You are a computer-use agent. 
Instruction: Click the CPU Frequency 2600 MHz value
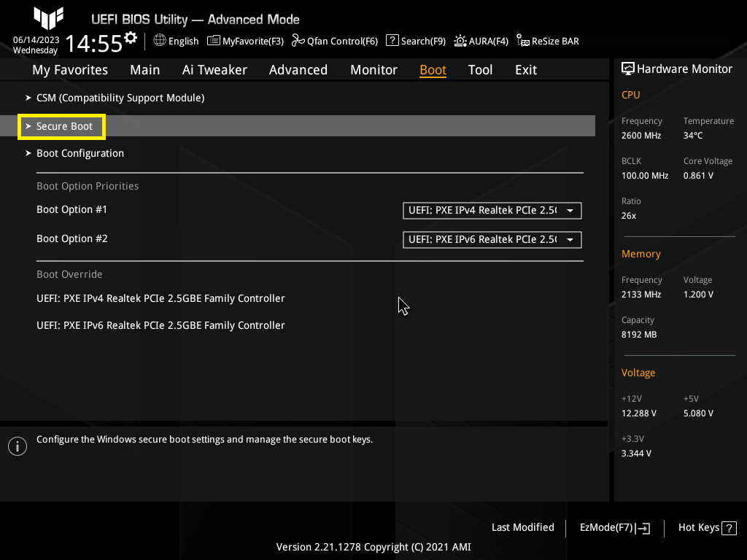click(x=640, y=136)
